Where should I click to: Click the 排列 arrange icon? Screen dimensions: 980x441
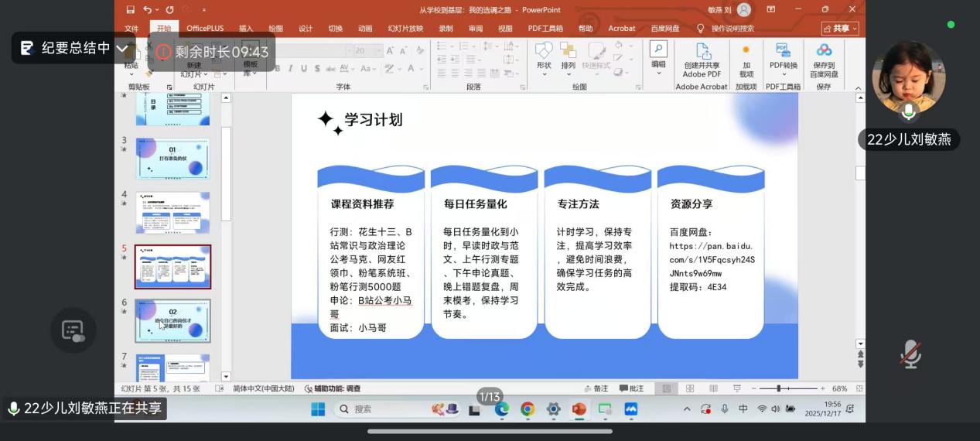pyautogui.click(x=569, y=54)
